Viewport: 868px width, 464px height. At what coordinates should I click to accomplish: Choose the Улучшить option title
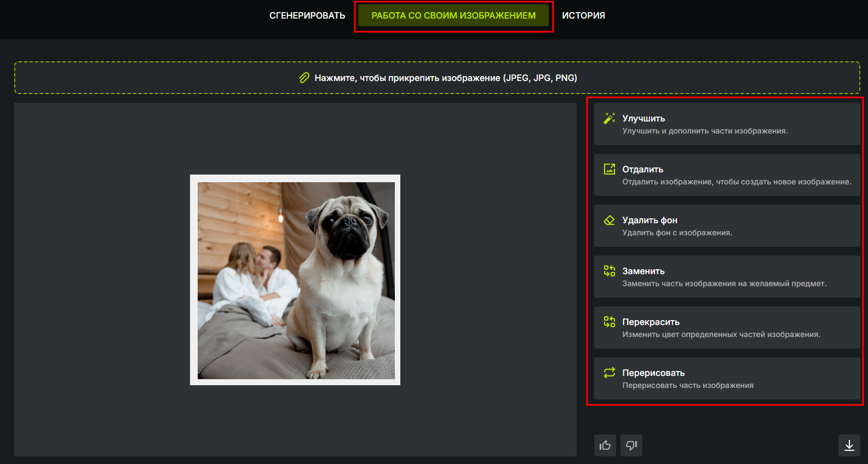pos(643,118)
